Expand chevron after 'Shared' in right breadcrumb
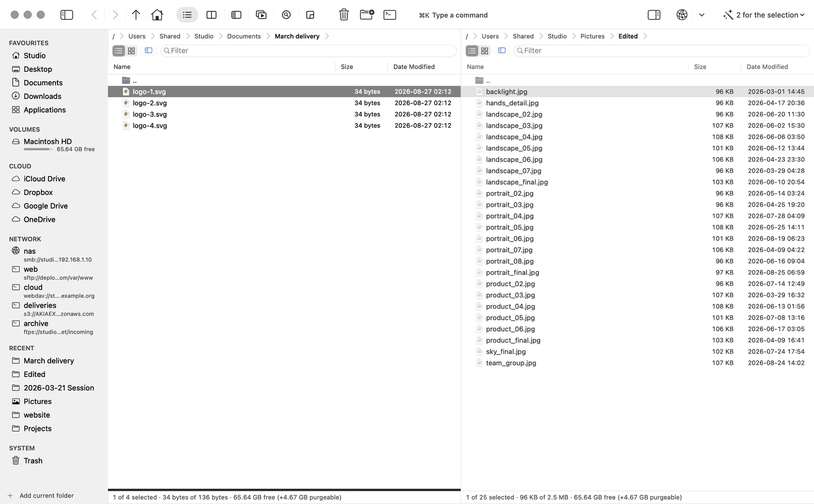 [x=541, y=36]
